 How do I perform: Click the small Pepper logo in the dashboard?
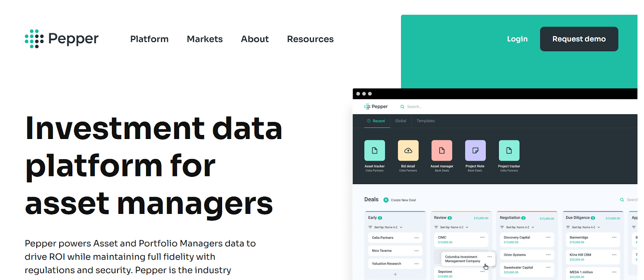pos(376,107)
